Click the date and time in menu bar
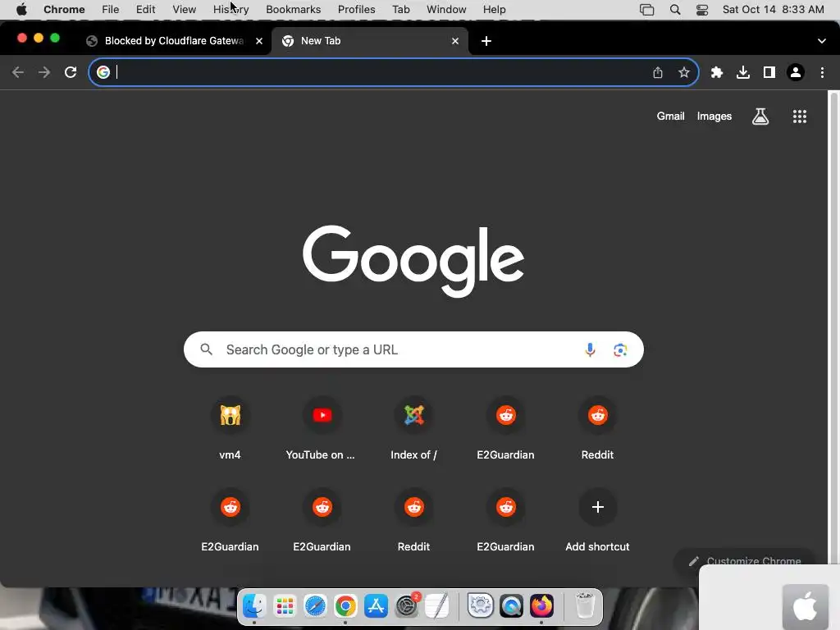 coord(773,10)
